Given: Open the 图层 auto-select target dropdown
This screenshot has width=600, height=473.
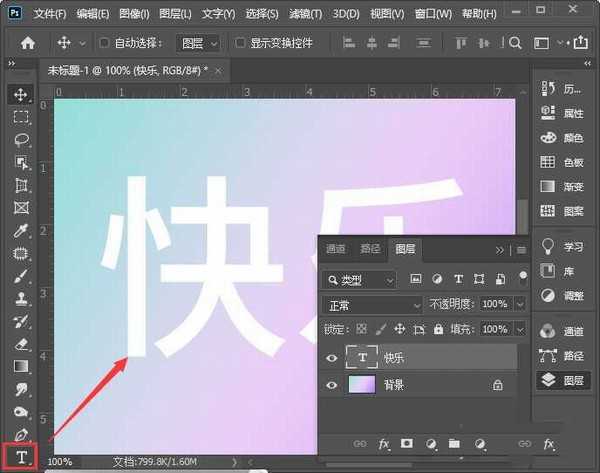Looking at the screenshot, I should tap(201, 44).
